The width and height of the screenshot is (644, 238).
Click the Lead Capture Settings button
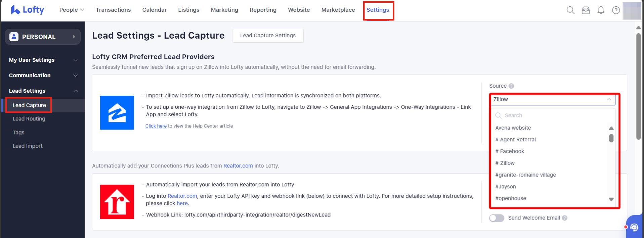click(x=268, y=36)
